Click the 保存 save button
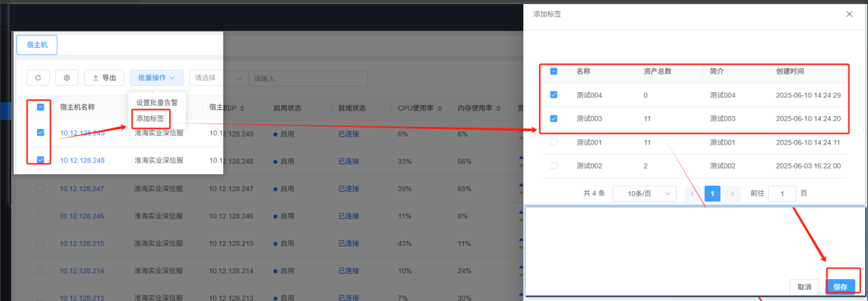Image resolution: width=868 pixels, height=301 pixels. tap(840, 287)
